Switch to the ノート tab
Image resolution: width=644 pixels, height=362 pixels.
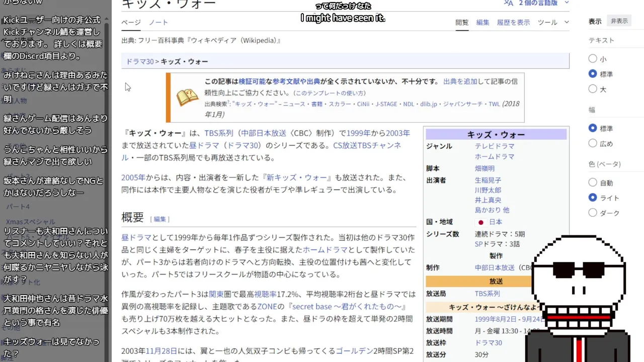tap(158, 22)
